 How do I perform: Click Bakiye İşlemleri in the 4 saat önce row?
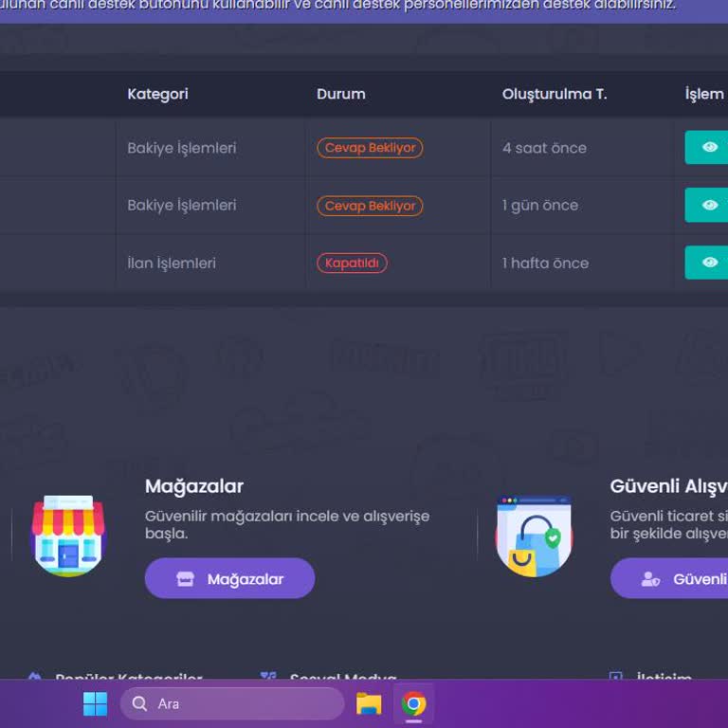(182, 148)
